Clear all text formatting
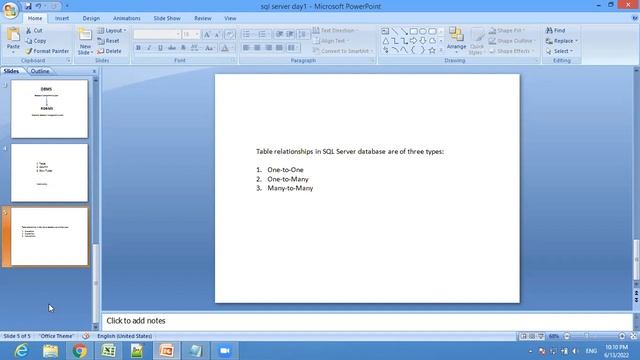640x360 pixels. pos(230,35)
